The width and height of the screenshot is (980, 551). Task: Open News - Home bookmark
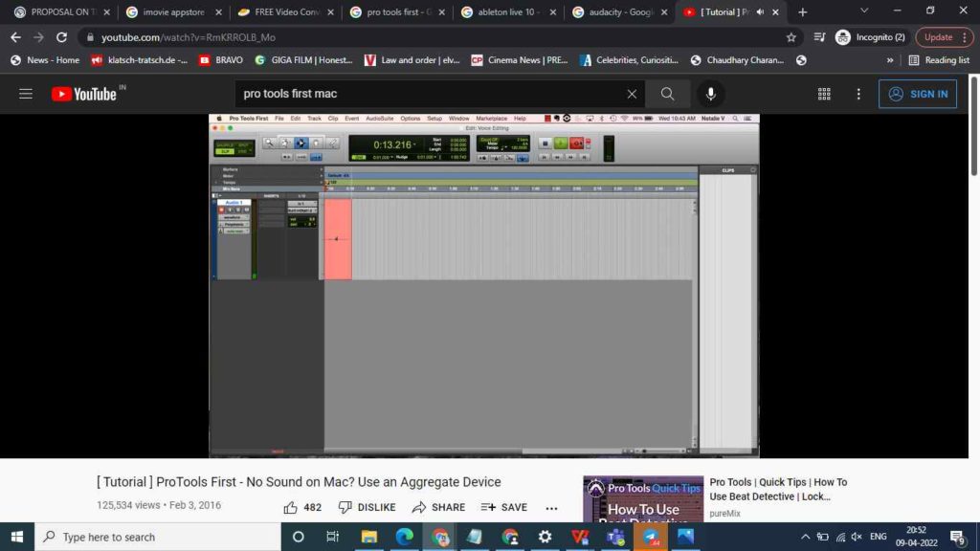pos(45,60)
